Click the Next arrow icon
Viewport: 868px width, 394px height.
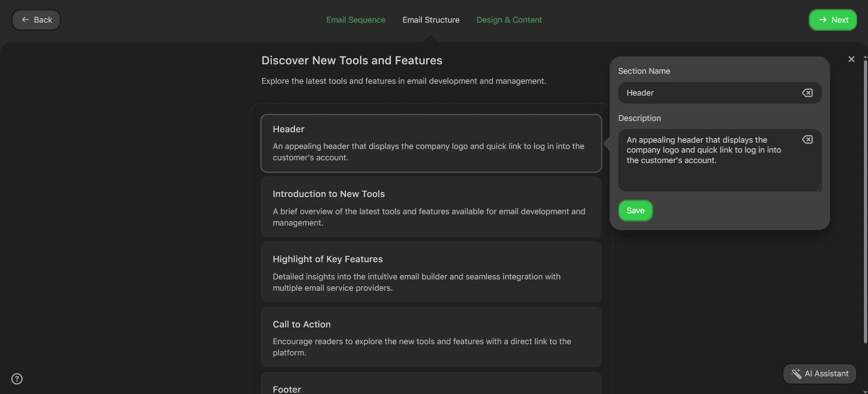pos(823,20)
